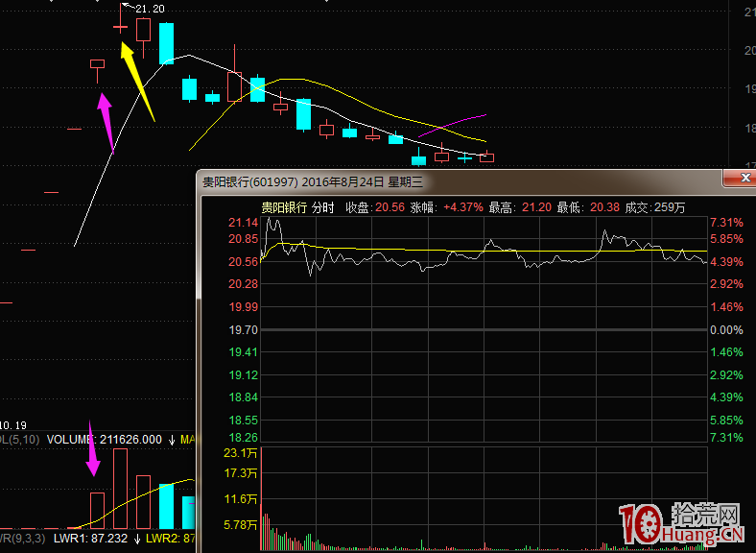This screenshot has height=553, width=756.
Task: Select the tallest red volume bar in the main chart
Action: pyautogui.click(x=121, y=489)
